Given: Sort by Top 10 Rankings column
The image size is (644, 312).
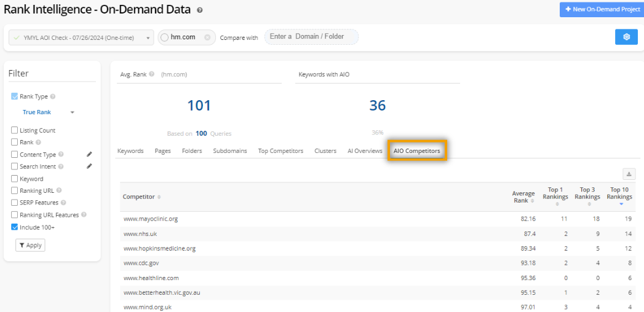Looking at the screenshot, I should click(x=619, y=193).
